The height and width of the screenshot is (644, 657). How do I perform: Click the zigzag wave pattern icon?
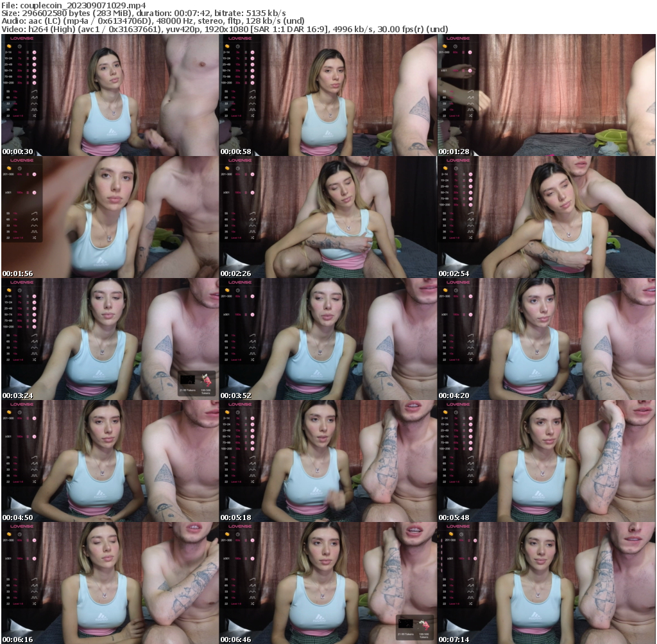(35, 97)
